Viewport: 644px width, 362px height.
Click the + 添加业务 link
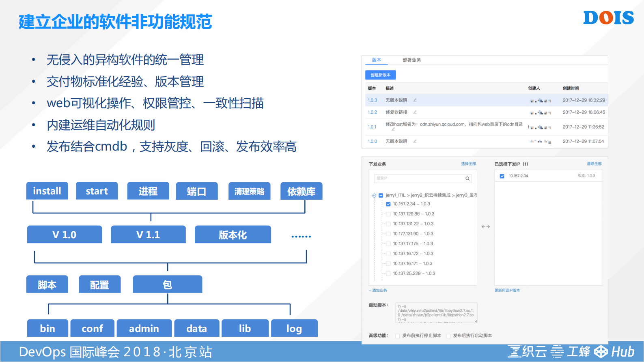pyautogui.click(x=378, y=291)
